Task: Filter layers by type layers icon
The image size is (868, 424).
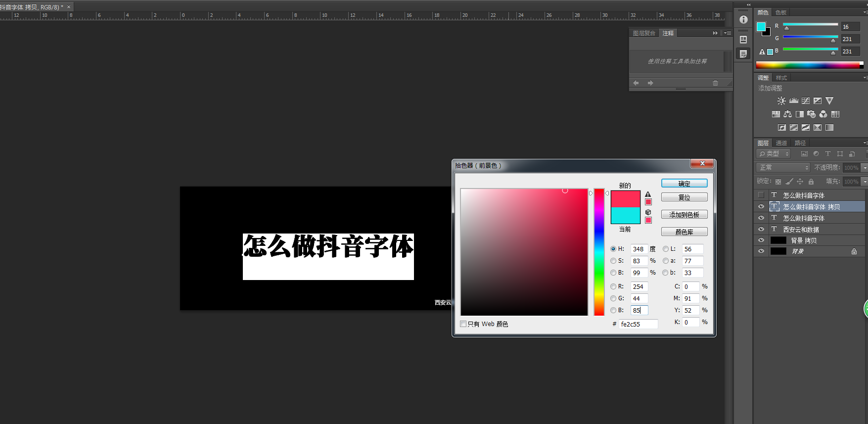Action: click(x=828, y=154)
